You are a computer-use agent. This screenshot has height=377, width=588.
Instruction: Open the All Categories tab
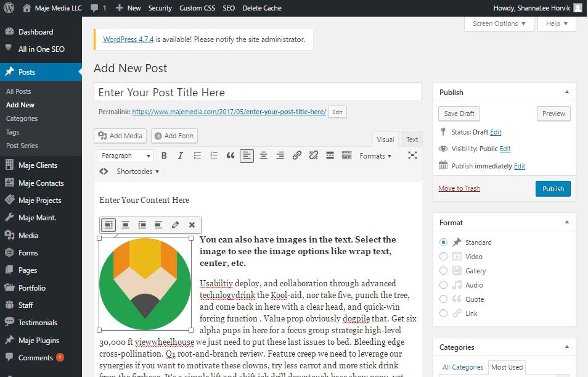(x=463, y=367)
